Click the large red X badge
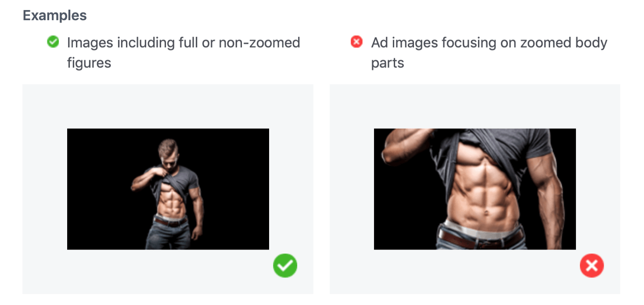The image size is (644, 305). 592,265
